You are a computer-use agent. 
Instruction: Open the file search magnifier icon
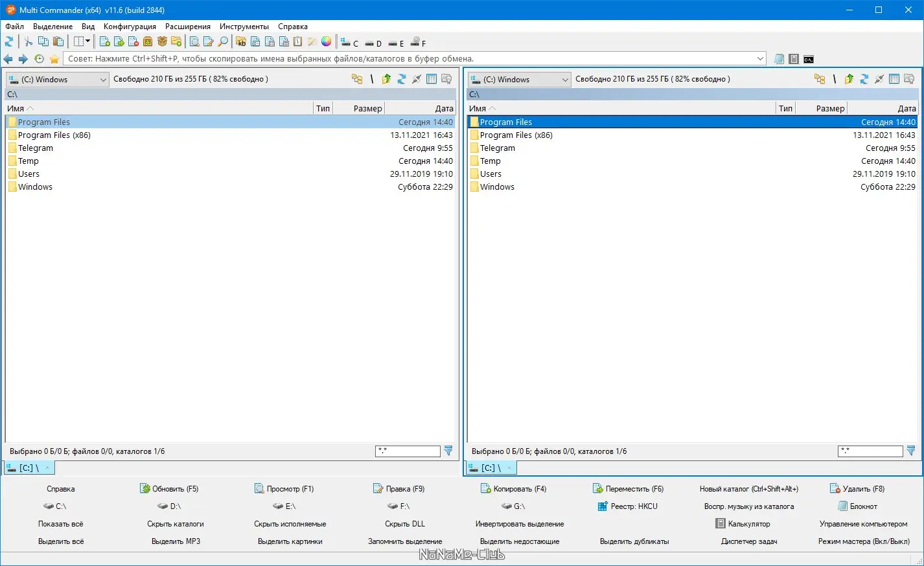pos(222,41)
